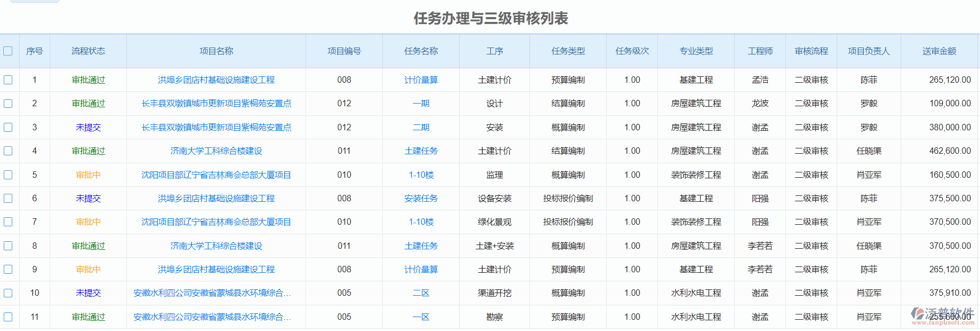This screenshot has height=331, width=980.
Task: Click the 审核流程 column header
Action: [x=812, y=51]
